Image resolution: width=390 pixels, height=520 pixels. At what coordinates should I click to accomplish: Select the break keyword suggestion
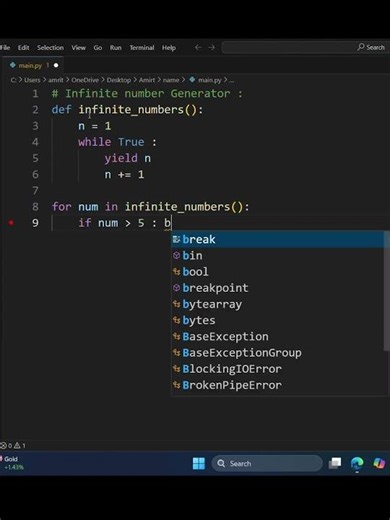(277, 239)
